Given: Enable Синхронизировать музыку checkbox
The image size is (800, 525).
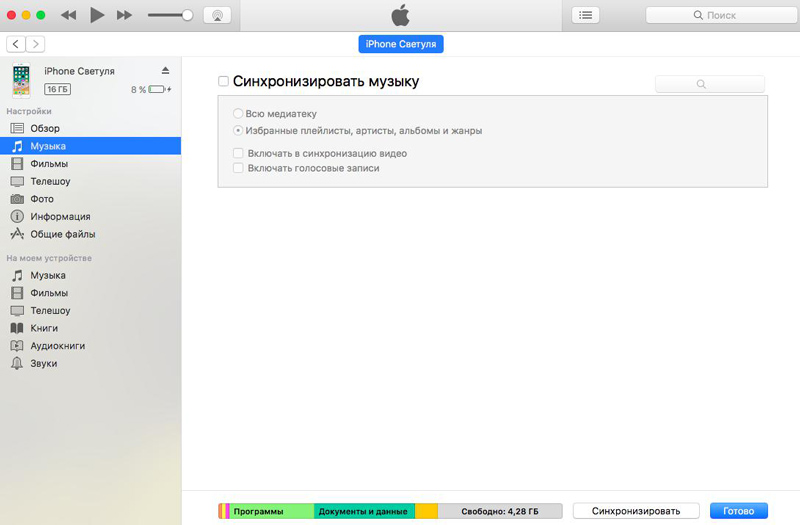Looking at the screenshot, I should (223, 81).
